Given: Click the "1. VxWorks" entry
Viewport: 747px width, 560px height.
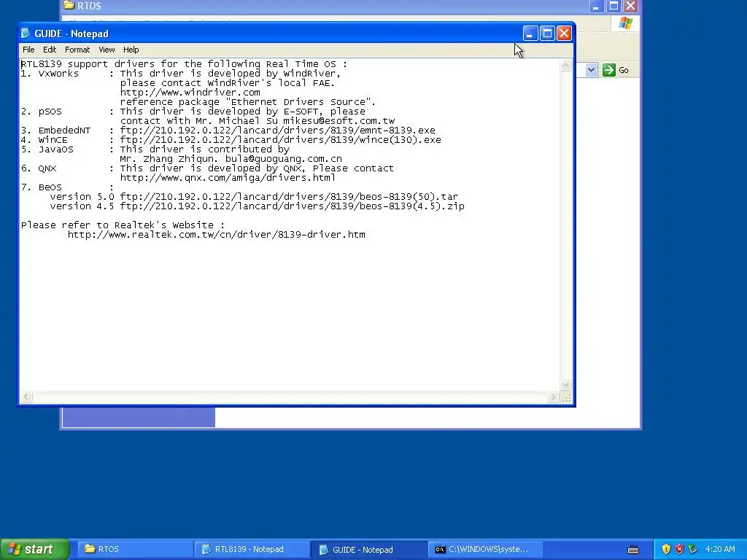Looking at the screenshot, I should pyautogui.click(x=50, y=74).
